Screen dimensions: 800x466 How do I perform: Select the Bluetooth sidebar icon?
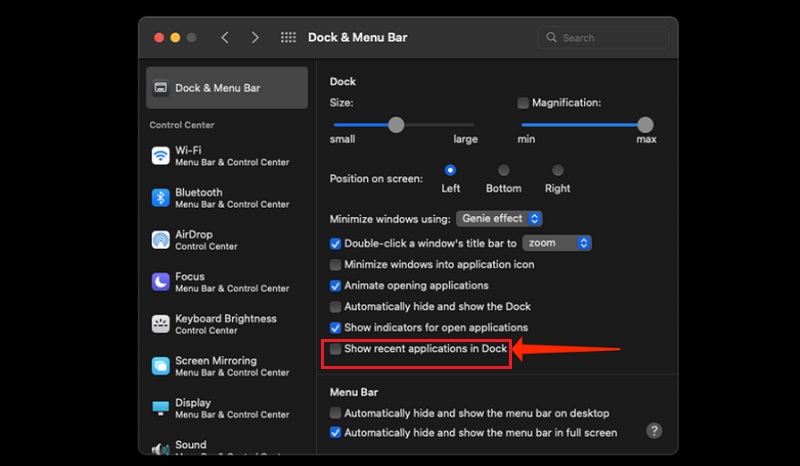(x=160, y=198)
